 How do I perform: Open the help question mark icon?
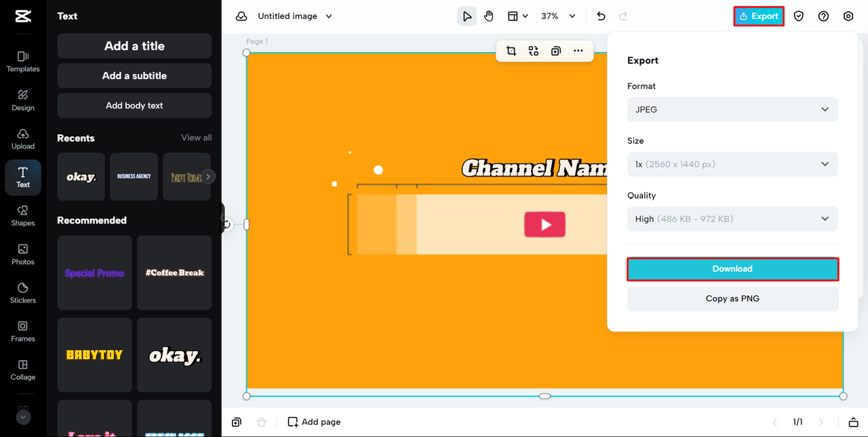(823, 16)
